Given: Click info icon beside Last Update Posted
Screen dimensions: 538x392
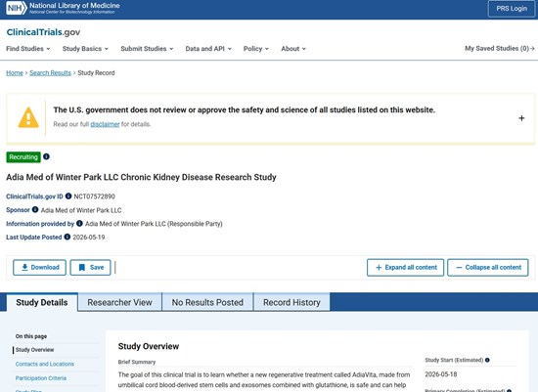Looking at the screenshot, I should pyautogui.click(x=67, y=237).
